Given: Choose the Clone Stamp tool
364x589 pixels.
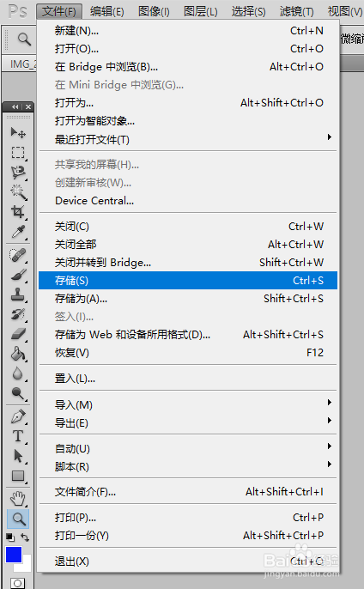Looking at the screenshot, I should tap(18, 294).
